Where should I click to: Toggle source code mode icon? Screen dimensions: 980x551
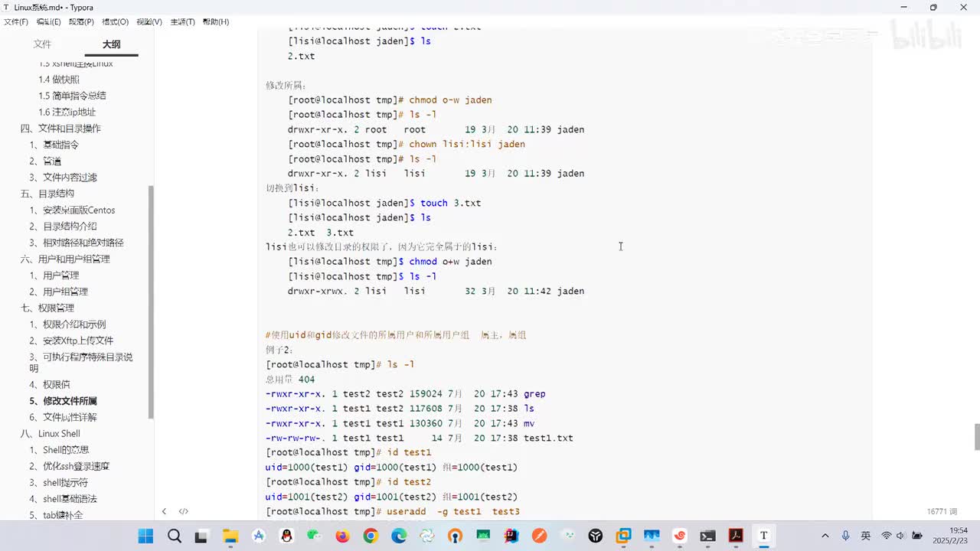[x=184, y=511]
